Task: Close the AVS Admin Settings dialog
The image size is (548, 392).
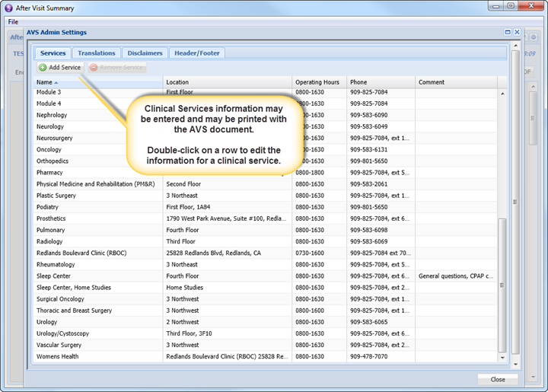Action: [x=518, y=32]
